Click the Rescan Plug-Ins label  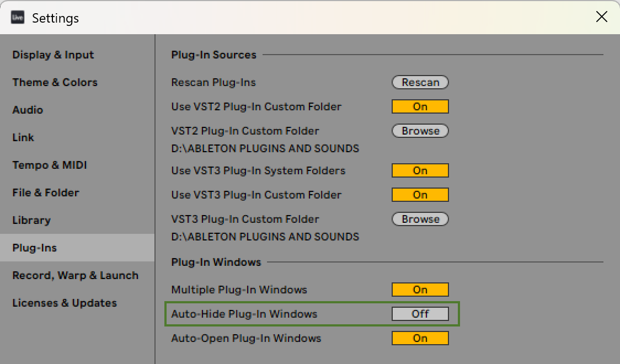(x=213, y=82)
